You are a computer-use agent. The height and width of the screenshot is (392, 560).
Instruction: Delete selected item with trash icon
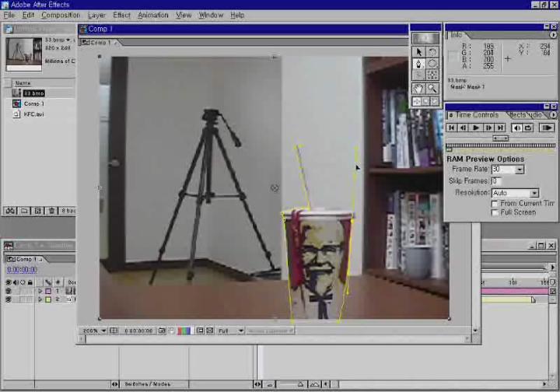pyautogui.click(x=51, y=211)
